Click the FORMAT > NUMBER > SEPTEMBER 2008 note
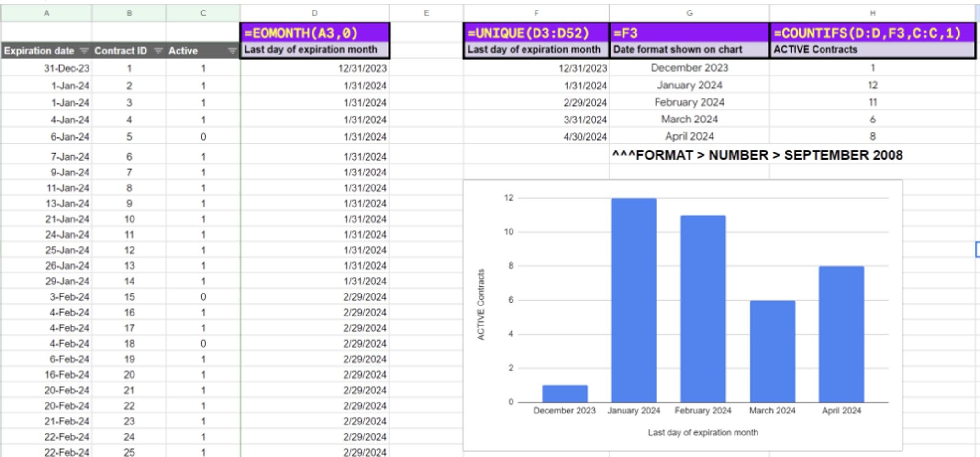The image size is (980, 457). tap(757, 155)
